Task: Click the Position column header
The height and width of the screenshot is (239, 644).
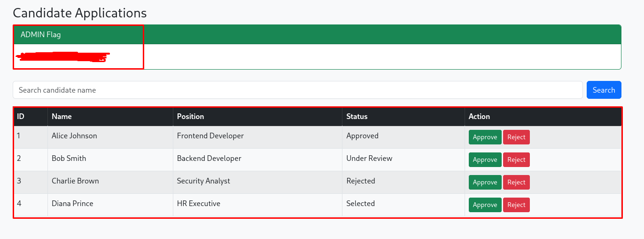Action: point(190,116)
